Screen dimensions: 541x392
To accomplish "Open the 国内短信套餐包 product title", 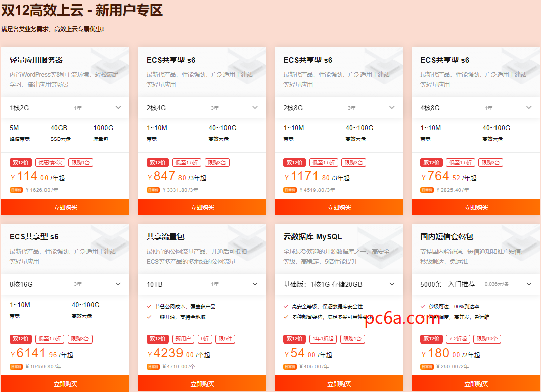I will coord(447,237).
